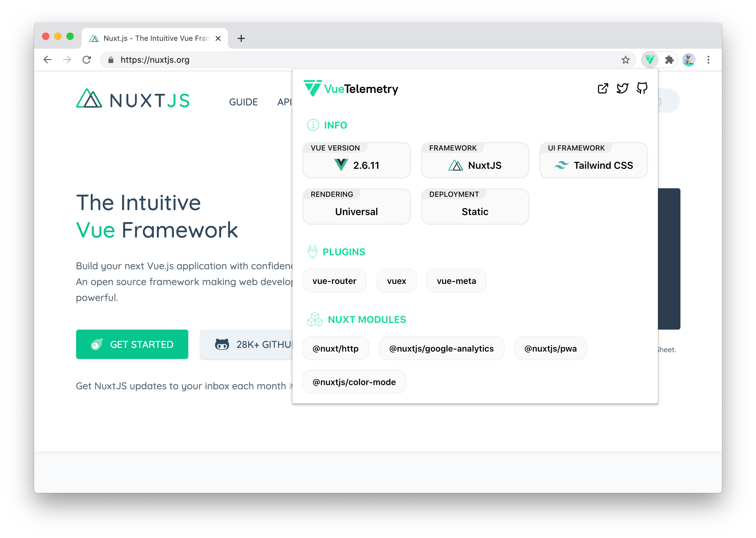Click the GET STARTED button
Image resolution: width=756 pixels, height=538 pixels.
point(132,344)
